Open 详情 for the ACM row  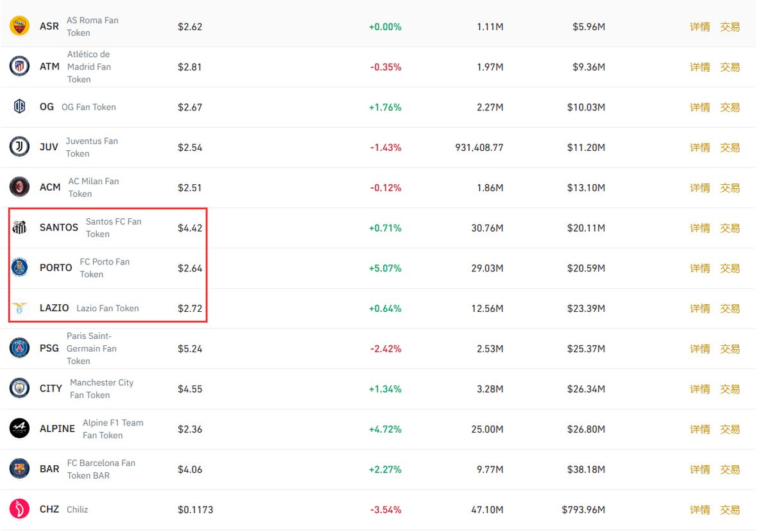click(700, 187)
